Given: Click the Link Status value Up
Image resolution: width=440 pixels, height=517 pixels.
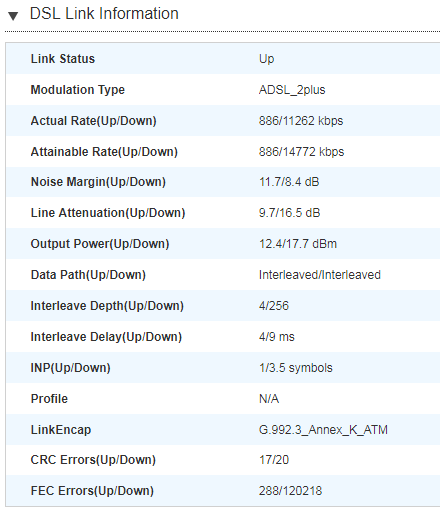Looking at the screenshot, I should pyautogui.click(x=266, y=59).
